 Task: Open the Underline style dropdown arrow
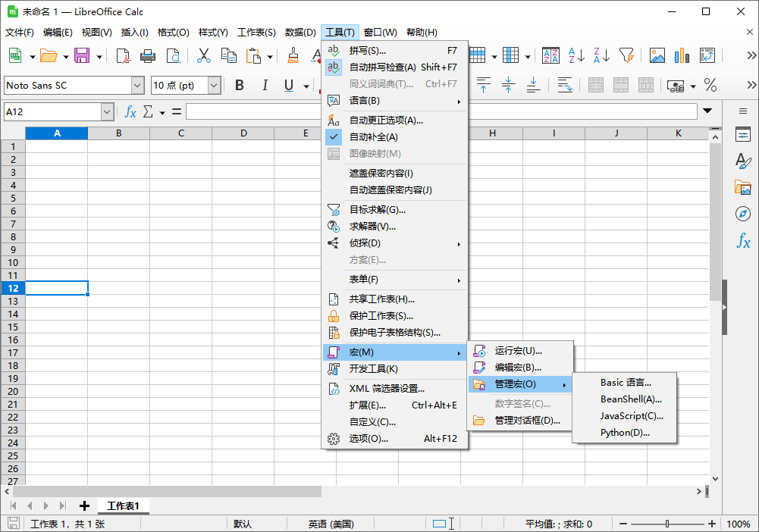pos(306,86)
